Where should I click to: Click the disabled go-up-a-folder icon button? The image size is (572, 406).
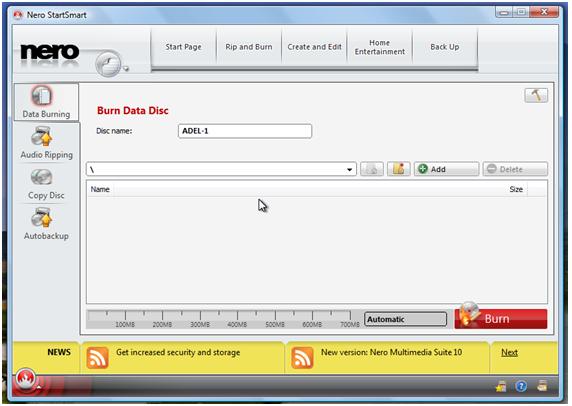372,169
